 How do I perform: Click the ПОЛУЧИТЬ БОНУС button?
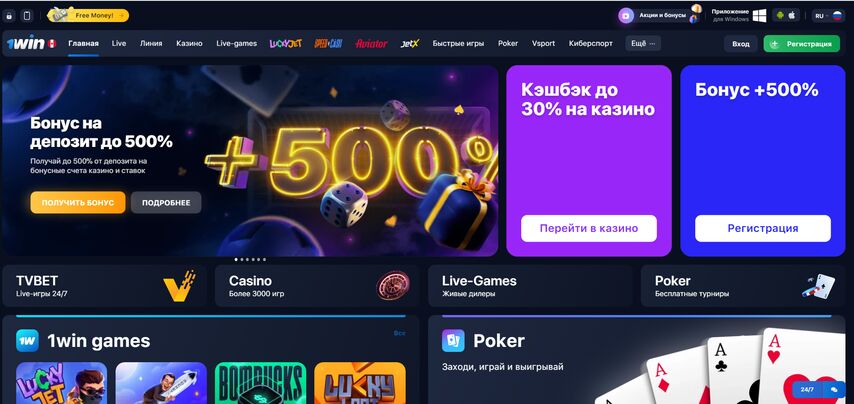(78, 203)
